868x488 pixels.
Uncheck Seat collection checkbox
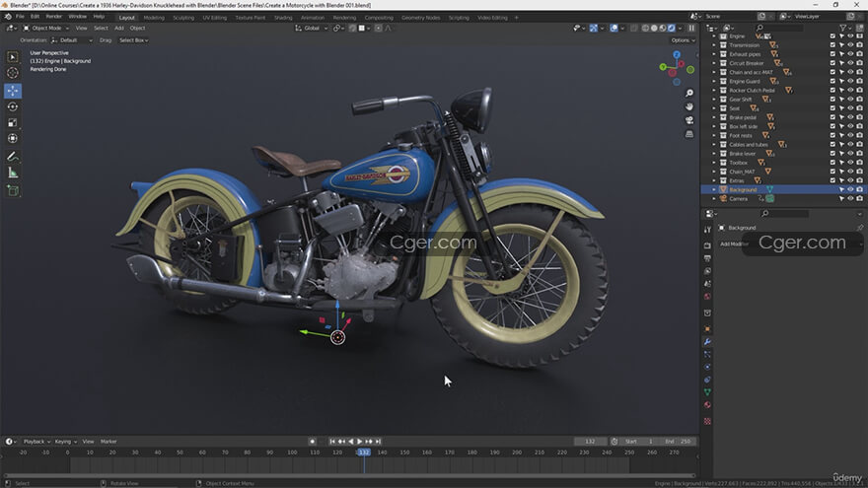[x=832, y=108]
